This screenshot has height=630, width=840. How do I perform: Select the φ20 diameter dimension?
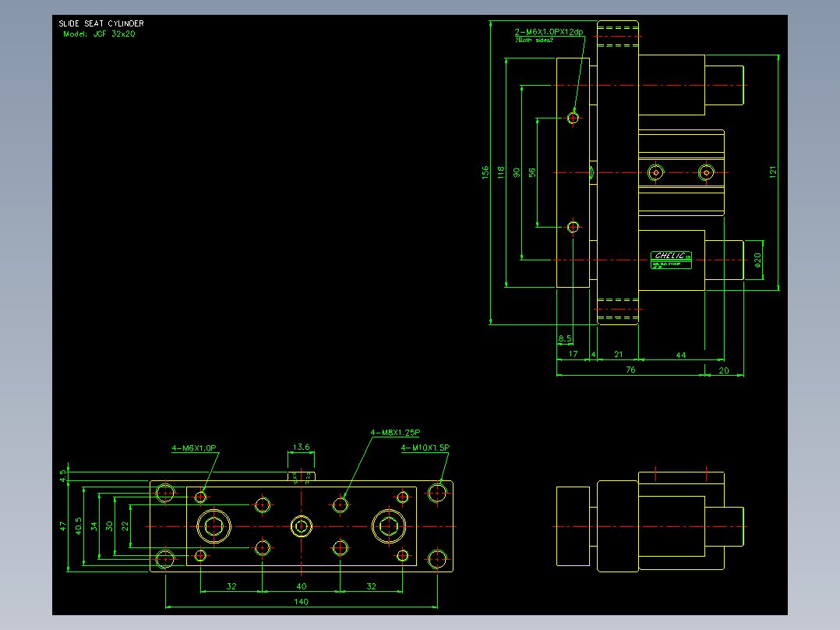point(757,260)
